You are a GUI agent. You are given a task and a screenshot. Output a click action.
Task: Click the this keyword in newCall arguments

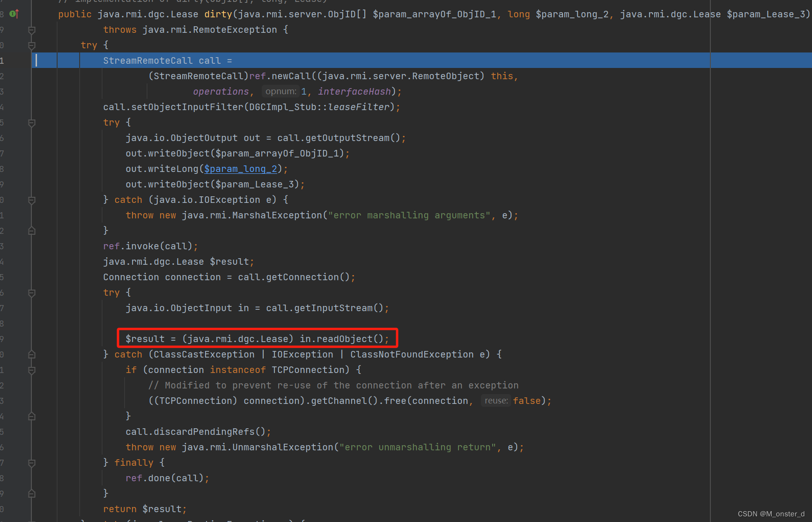[502, 76]
